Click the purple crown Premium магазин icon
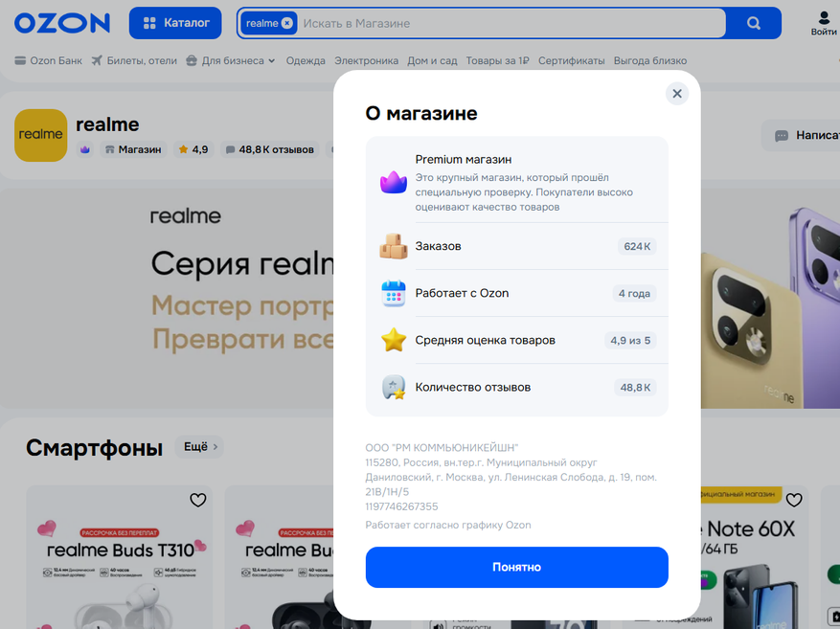This screenshot has height=629, width=840. point(394,182)
